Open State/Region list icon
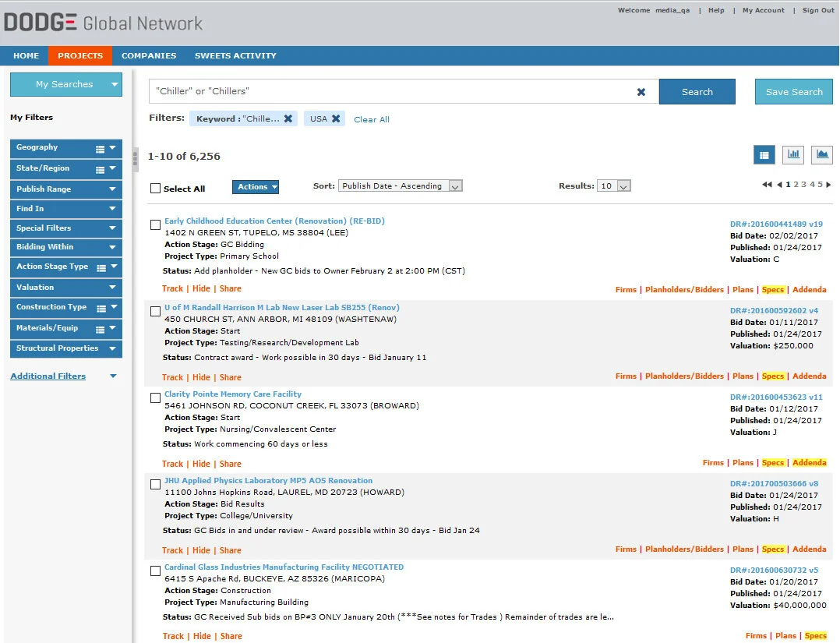 [101, 169]
